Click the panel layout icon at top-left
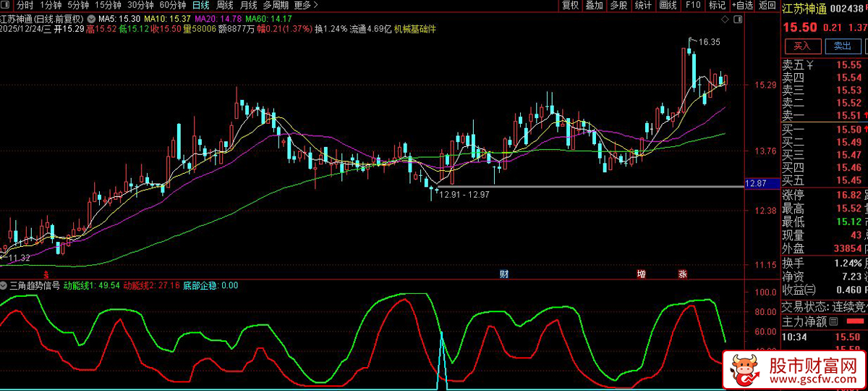The height and width of the screenshot is (391, 868). [x=7, y=5]
